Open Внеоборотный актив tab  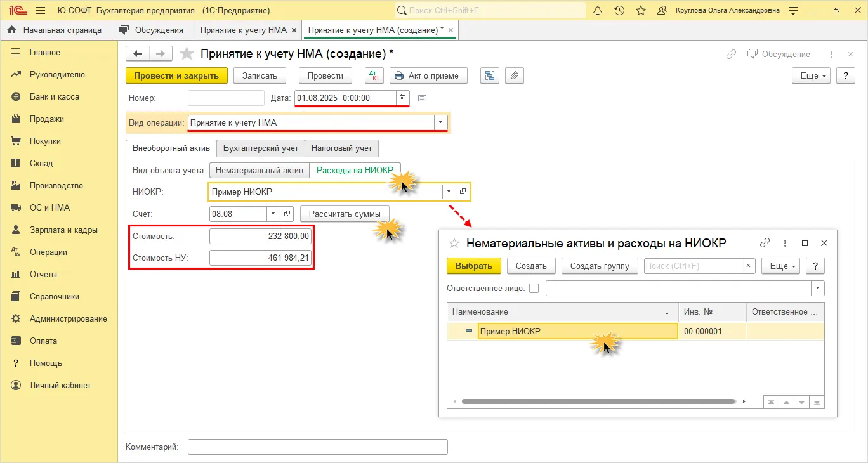171,148
